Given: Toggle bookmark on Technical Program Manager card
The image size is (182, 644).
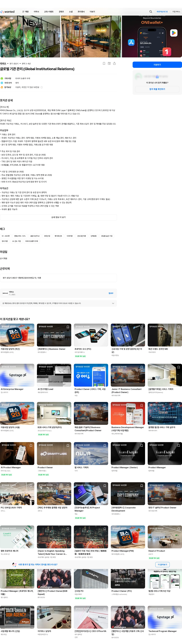Looking at the screenshot, I should pos(178,609).
